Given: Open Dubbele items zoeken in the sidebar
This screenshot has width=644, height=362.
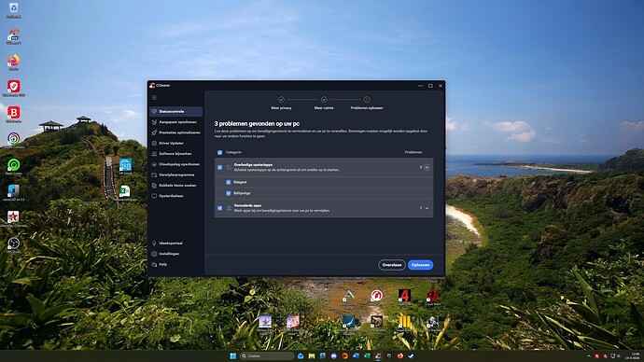Looking at the screenshot, I should [x=175, y=186].
